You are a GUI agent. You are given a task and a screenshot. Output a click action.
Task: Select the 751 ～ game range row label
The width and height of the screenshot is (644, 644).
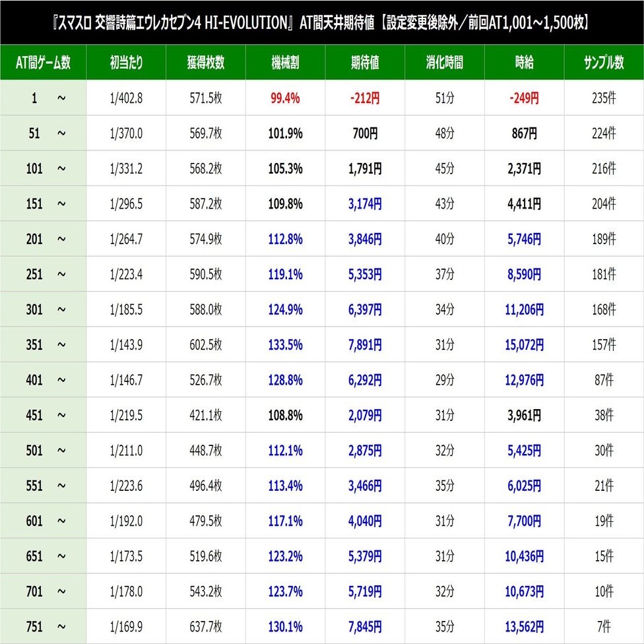[43, 627]
